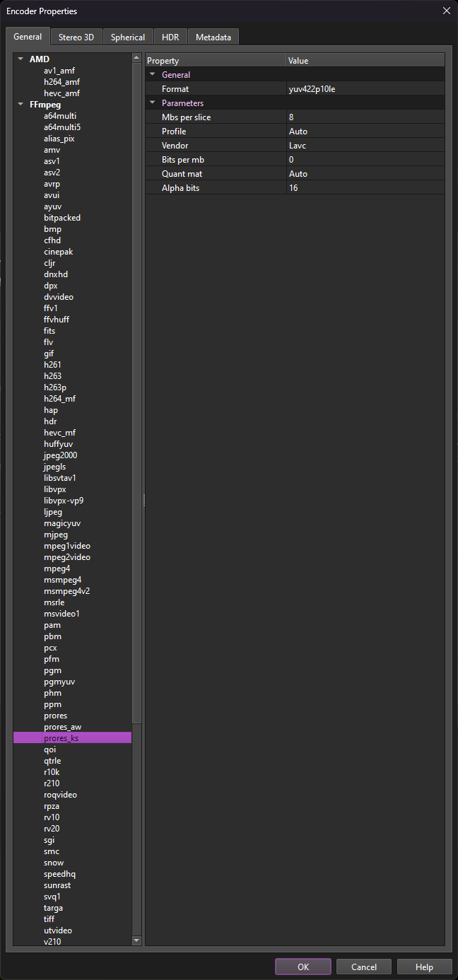Collapse the AMD encoder group
The width and height of the screenshot is (458, 980).
[x=20, y=59]
